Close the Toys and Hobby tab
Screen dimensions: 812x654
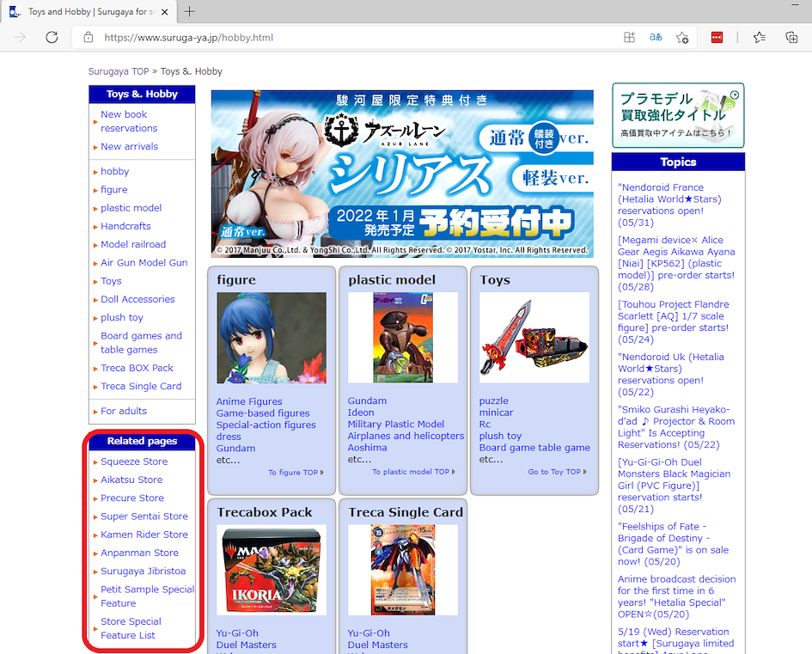coord(165,11)
